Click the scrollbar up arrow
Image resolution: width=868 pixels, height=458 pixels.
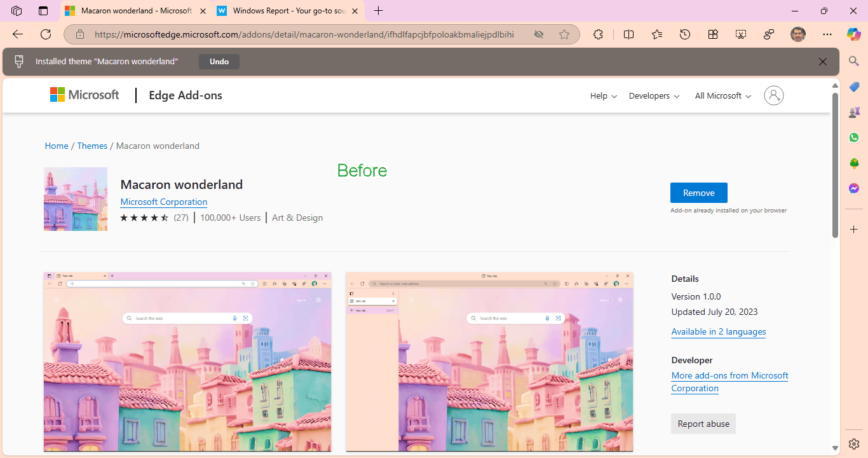(836, 86)
